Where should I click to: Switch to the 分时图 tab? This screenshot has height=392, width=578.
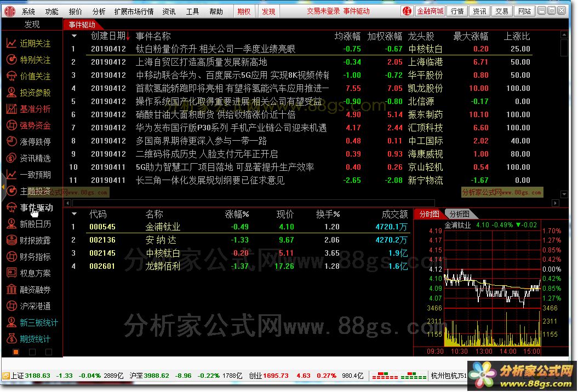coord(429,214)
